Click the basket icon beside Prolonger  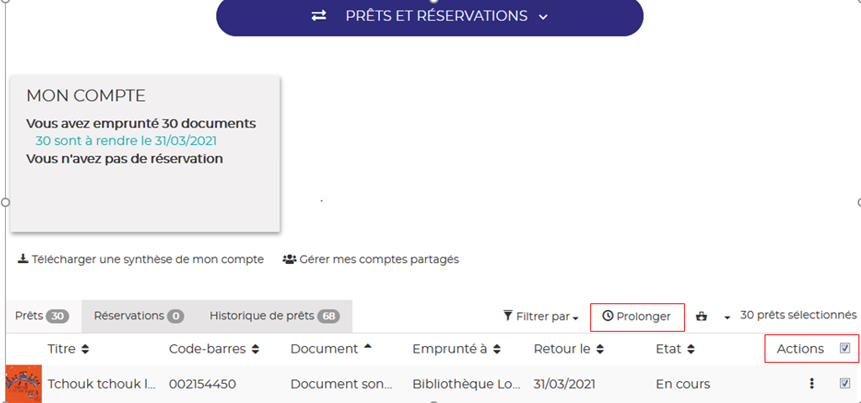[x=701, y=316]
